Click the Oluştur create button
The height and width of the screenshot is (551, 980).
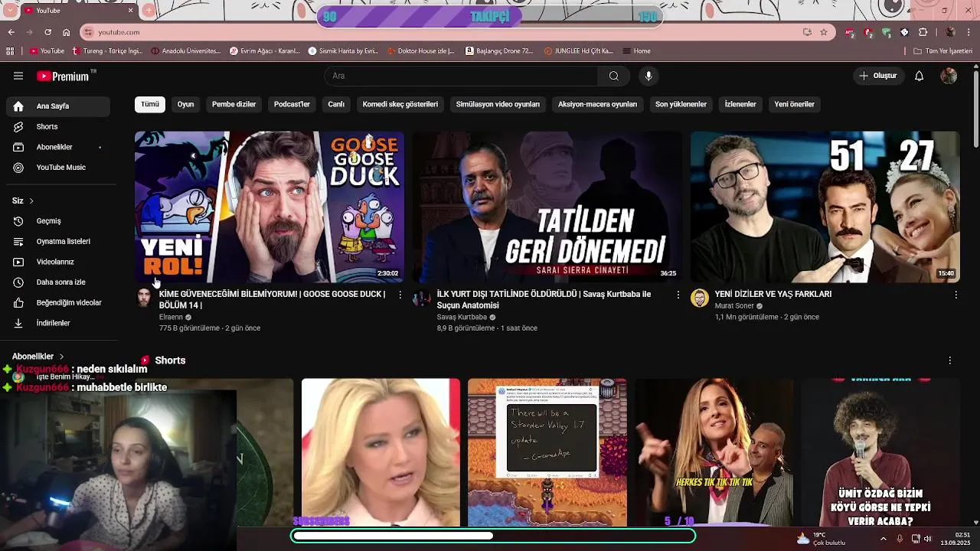point(877,76)
